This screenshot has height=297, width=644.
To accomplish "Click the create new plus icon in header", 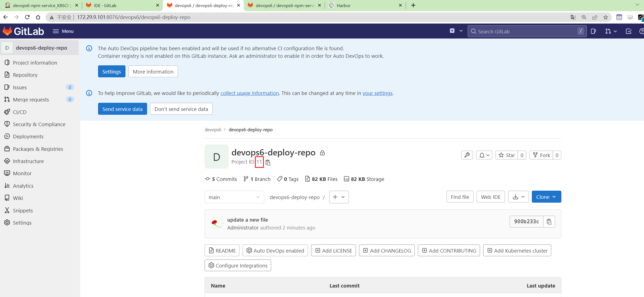I will [x=452, y=31].
